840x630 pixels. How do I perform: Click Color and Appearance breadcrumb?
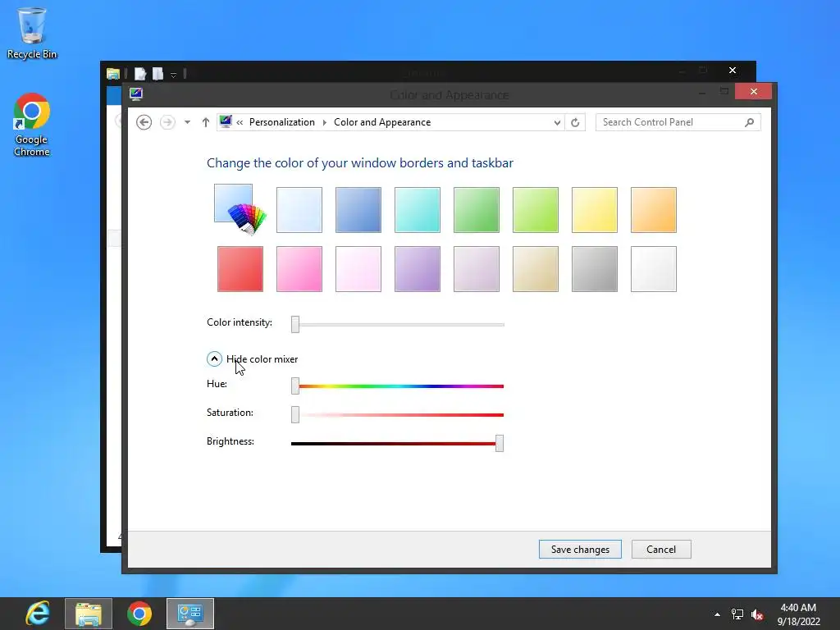click(382, 122)
